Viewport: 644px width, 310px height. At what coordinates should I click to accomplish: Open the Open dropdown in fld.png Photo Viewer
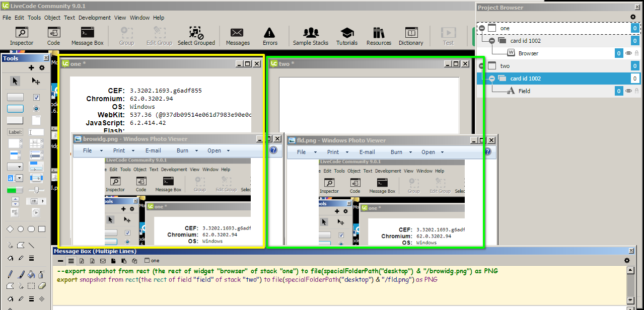coord(433,152)
